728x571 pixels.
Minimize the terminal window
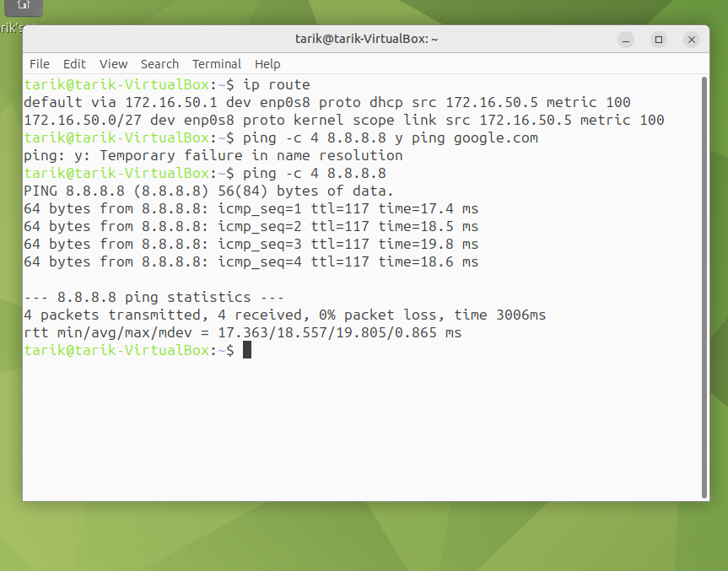626,40
